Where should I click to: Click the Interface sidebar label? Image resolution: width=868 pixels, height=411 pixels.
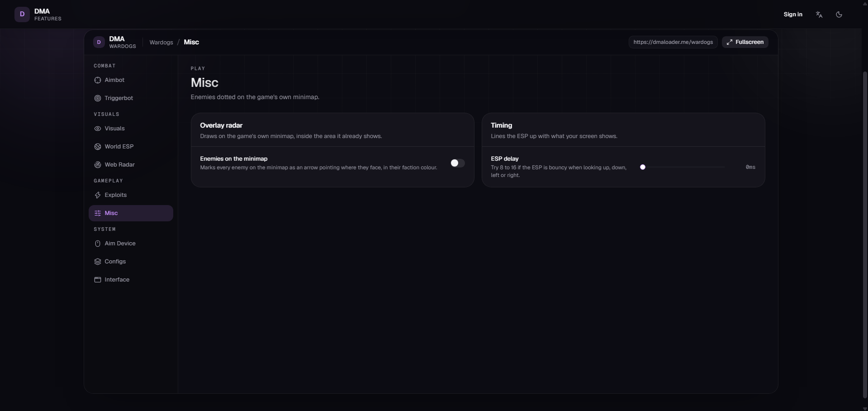pyautogui.click(x=117, y=280)
